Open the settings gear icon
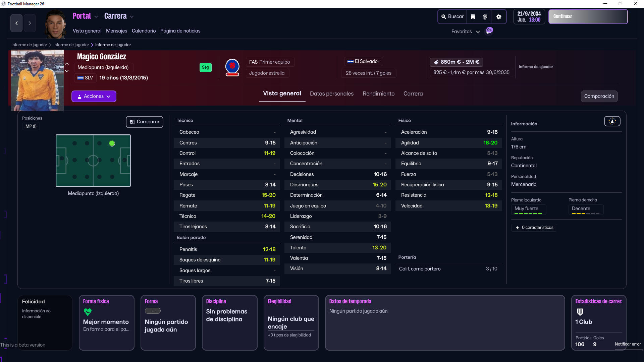Image resolution: width=644 pixels, height=362 pixels. (x=499, y=17)
